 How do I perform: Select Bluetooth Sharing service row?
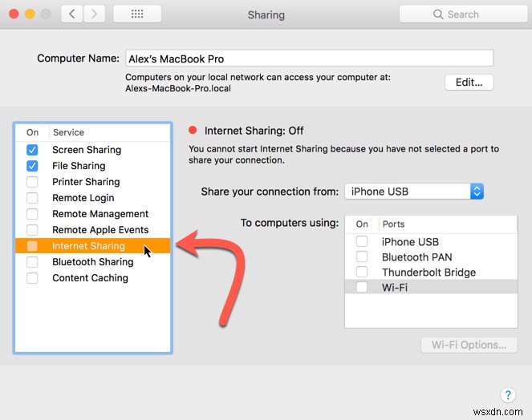coord(92,261)
